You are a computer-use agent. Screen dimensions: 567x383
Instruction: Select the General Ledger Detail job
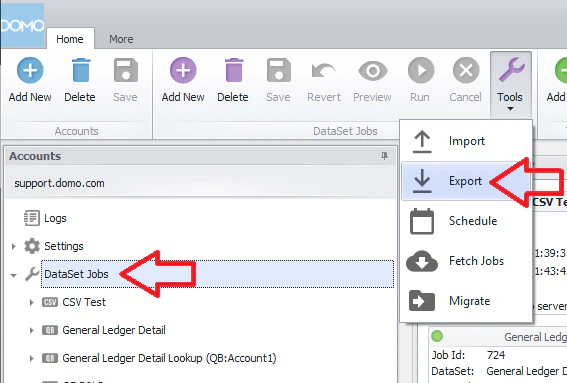pyautogui.click(x=114, y=330)
